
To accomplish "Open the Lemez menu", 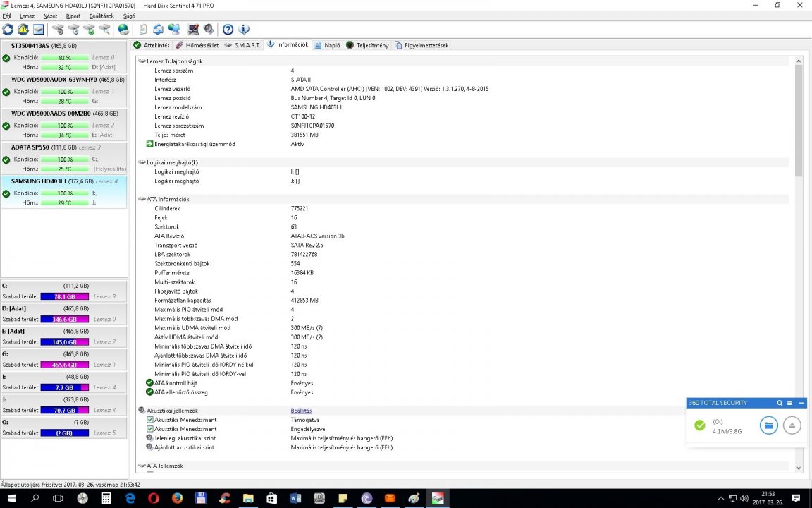I will pos(27,16).
